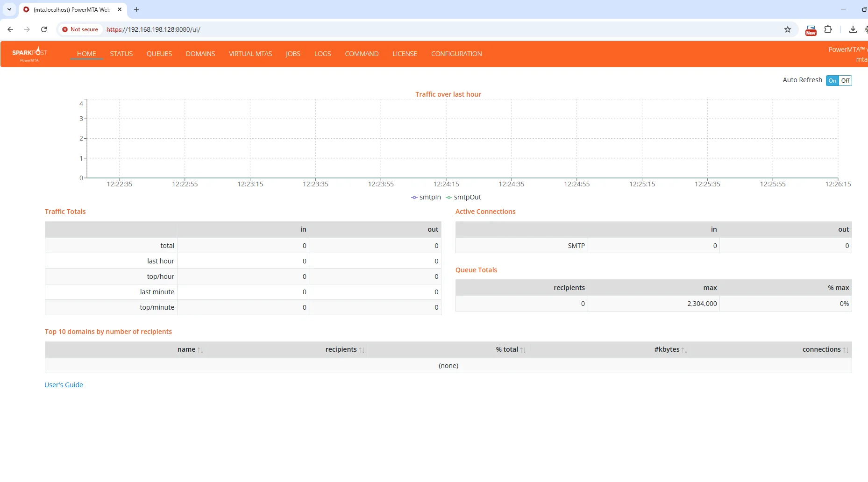Open the LOGS menu item

click(322, 54)
